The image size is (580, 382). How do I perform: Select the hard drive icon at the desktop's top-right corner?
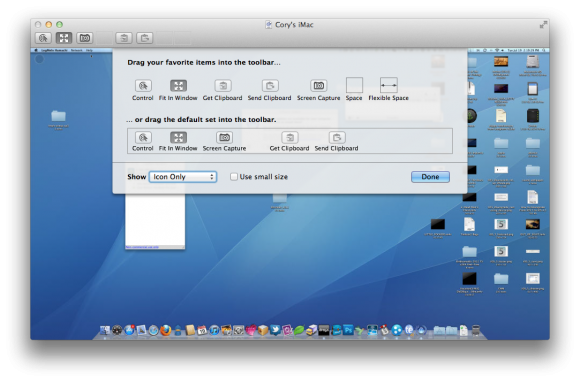(x=533, y=61)
